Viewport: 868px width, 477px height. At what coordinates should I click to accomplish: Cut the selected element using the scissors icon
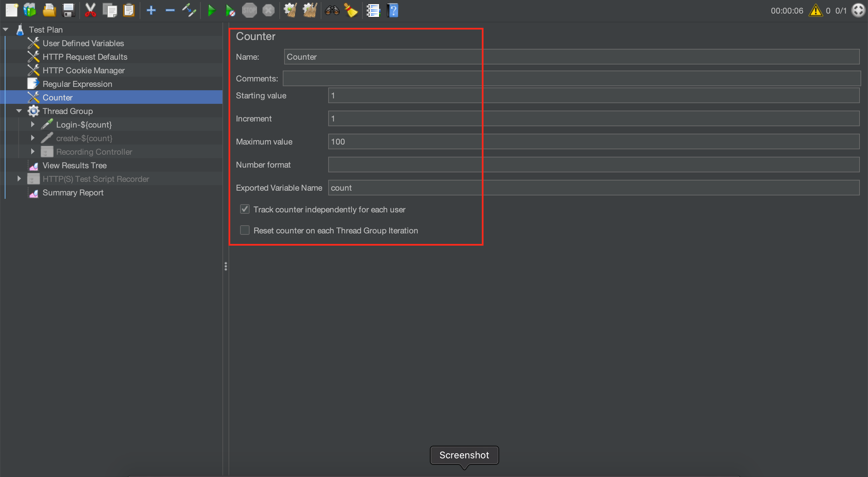tap(90, 10)
